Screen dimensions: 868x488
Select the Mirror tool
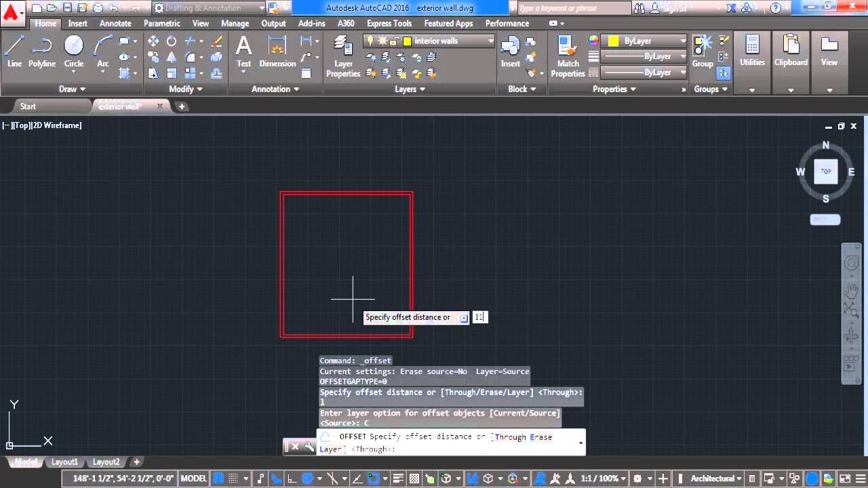pos(172,57)
